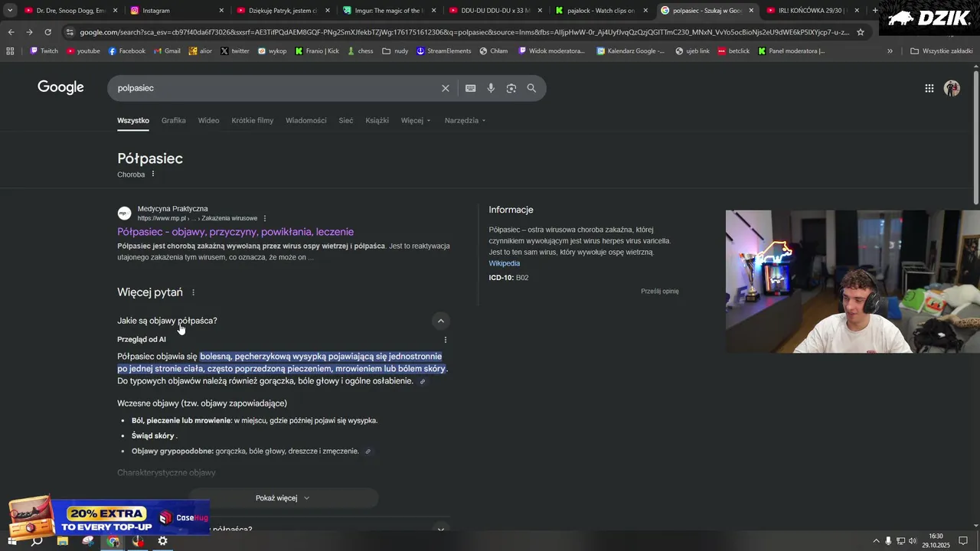Open the tab search dropdown arrow
This screenshot has height=551, width=980.
(10, 11)
